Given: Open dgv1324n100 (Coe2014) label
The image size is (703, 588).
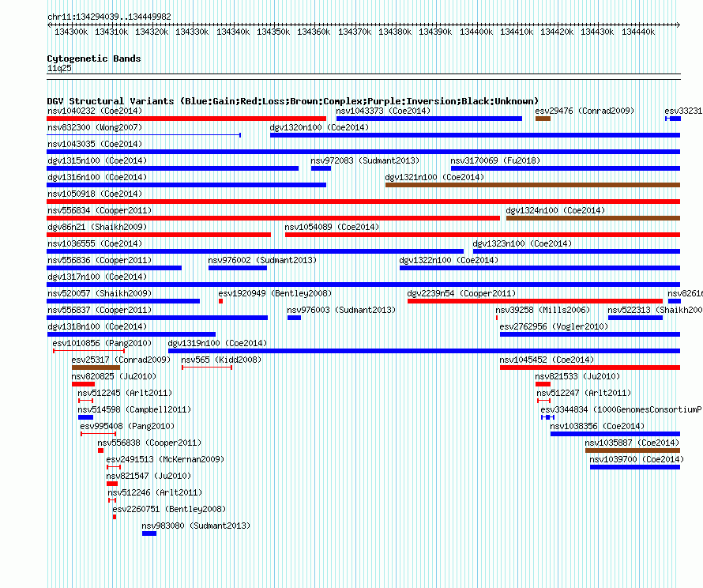Looking at the screenshot, I should [x=555, y=210].
